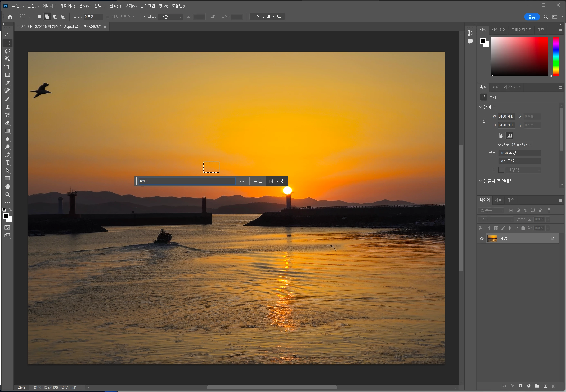The height and width of the screenshot is (392, 566).
Task: Choose Add to selection mode icon
Action: [x=47, y=17]
